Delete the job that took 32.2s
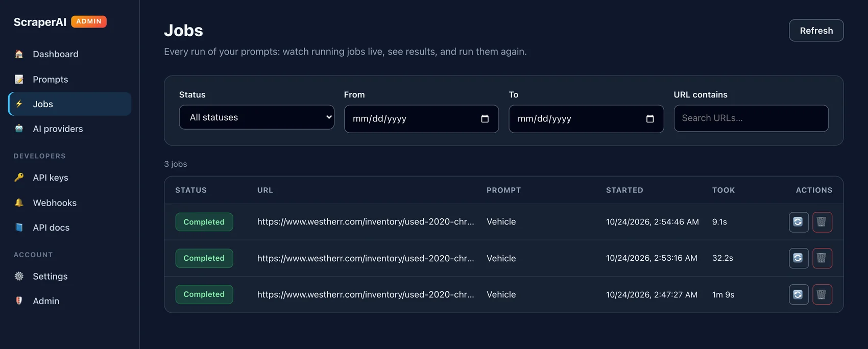Image resolution: width=868 pixels, height=349 pixels. pos(822,258)
